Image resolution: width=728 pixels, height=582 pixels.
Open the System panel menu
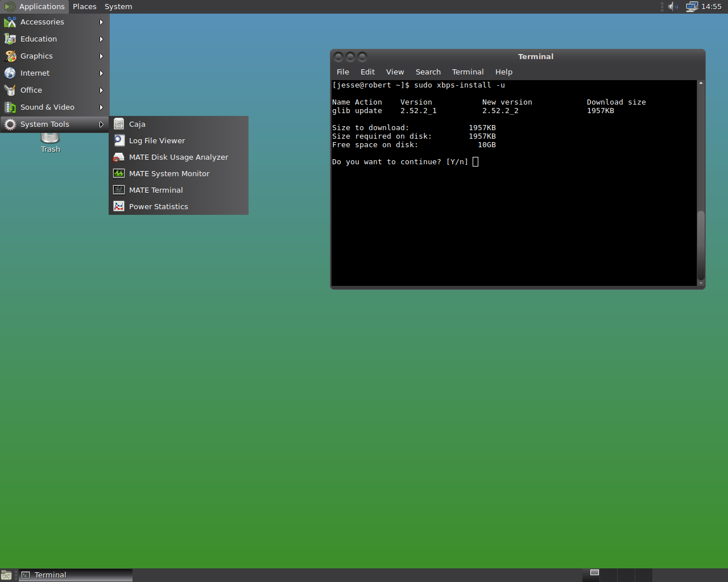(118, 6)
